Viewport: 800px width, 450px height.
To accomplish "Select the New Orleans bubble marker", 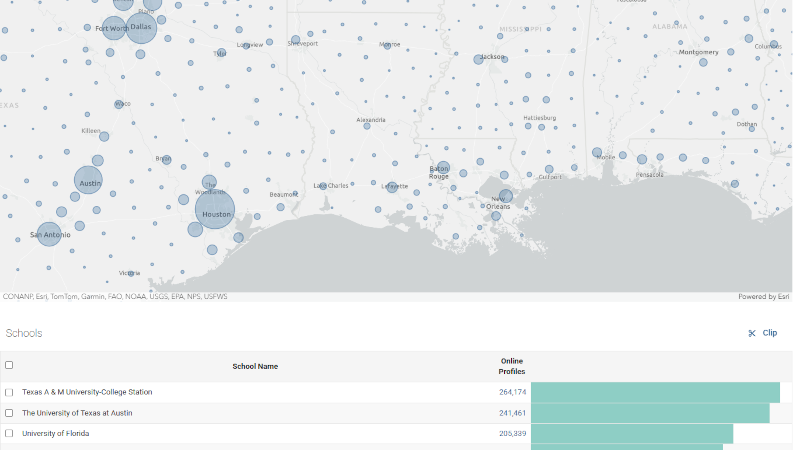I will [x=506, y=196].
